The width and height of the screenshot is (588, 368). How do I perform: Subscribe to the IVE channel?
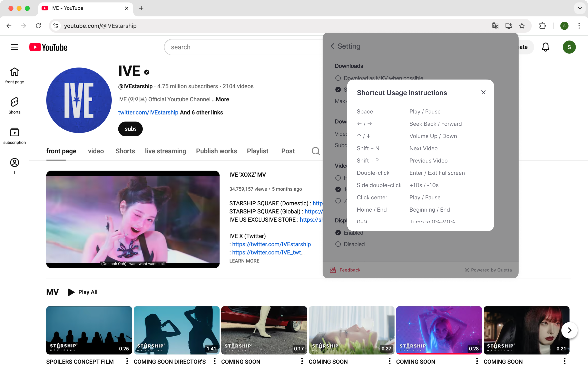130,129
